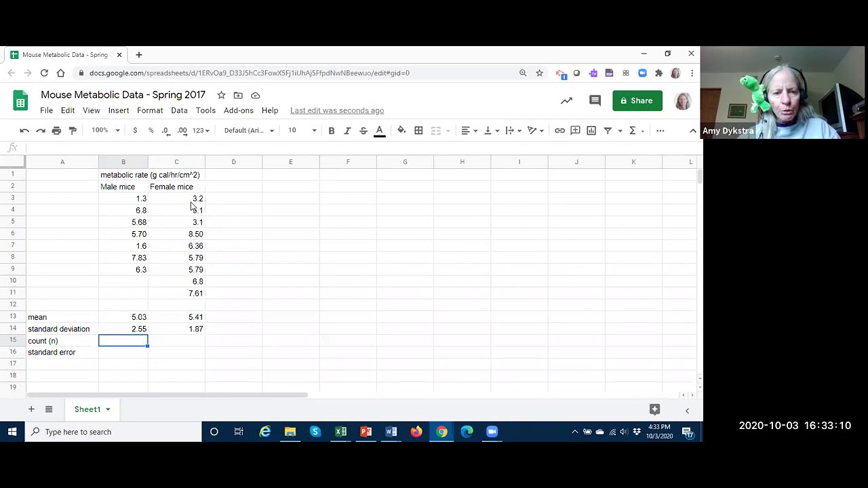
Task: Open last edit version history link
Action: [x=337, y=110]
